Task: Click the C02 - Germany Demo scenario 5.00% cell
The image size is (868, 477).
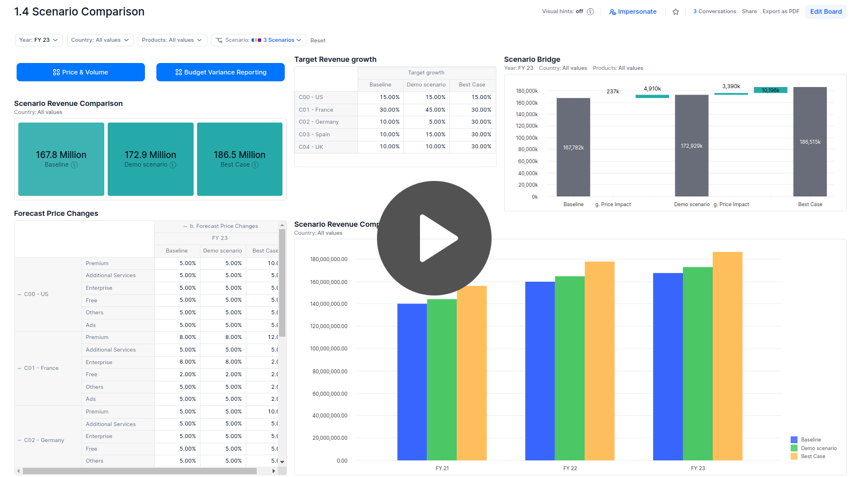Action: (x=426, y=122)
